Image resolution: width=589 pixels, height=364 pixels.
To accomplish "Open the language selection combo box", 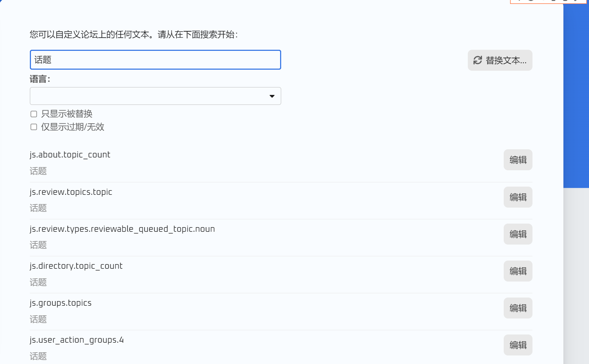I will click(155, 96).
